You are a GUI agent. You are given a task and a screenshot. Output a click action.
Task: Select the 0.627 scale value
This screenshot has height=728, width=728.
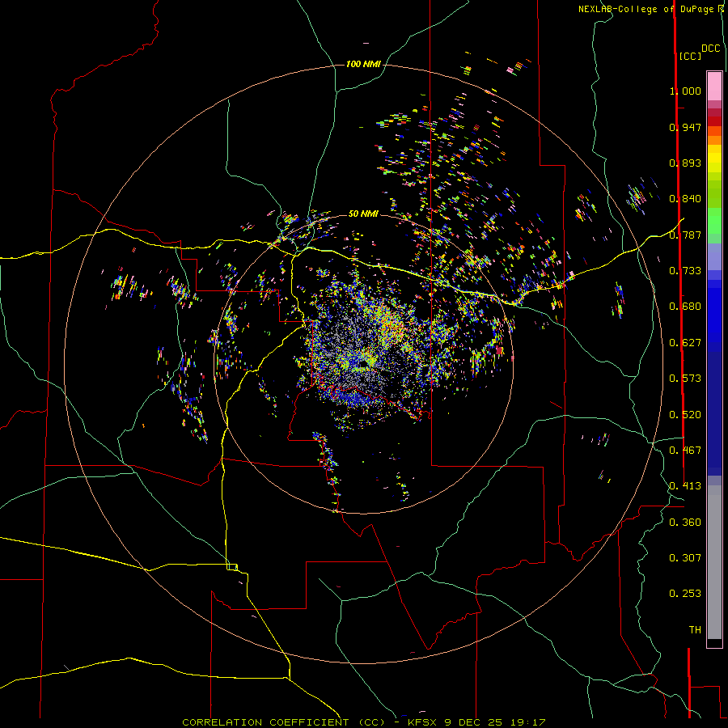pos(685,343)
